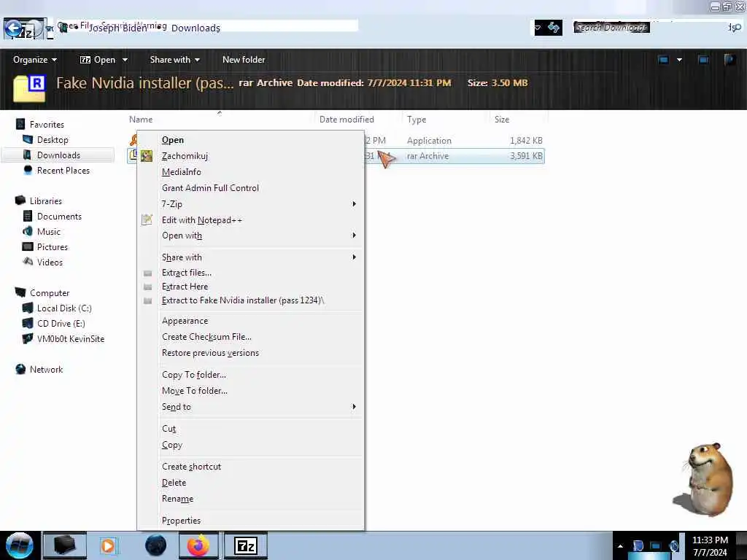Open the Share with toolbar dropdown

click(174, 60)
